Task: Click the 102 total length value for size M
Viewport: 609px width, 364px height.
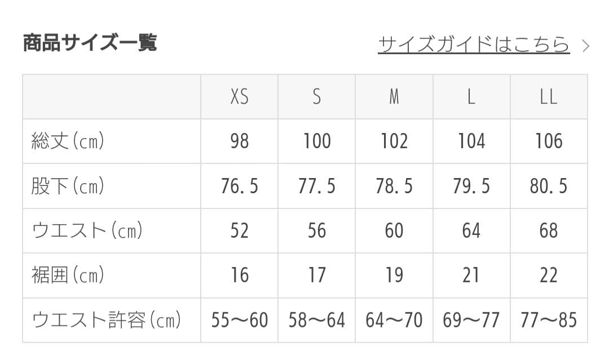Action: tap(394, 141)
